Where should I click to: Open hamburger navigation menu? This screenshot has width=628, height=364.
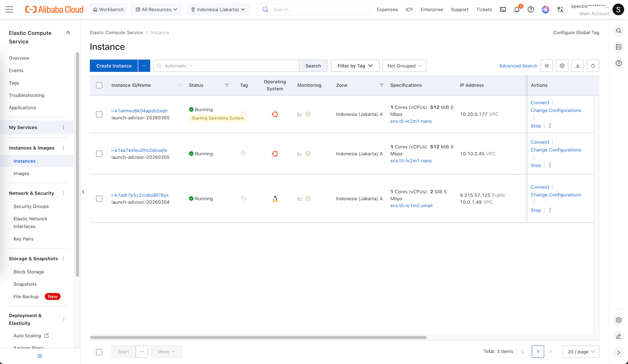[9, 9]
